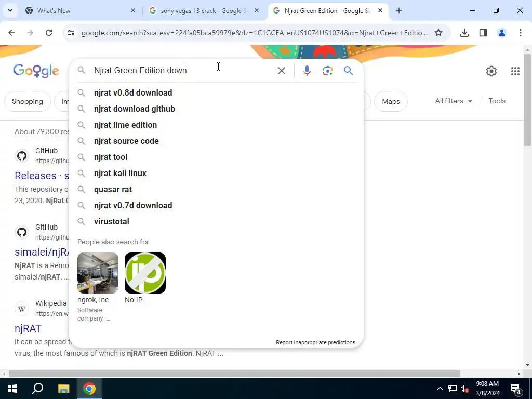Close the Njrat Green Edition tab
The width and height of the screenshot is (532, 399).
pos(380,10)
